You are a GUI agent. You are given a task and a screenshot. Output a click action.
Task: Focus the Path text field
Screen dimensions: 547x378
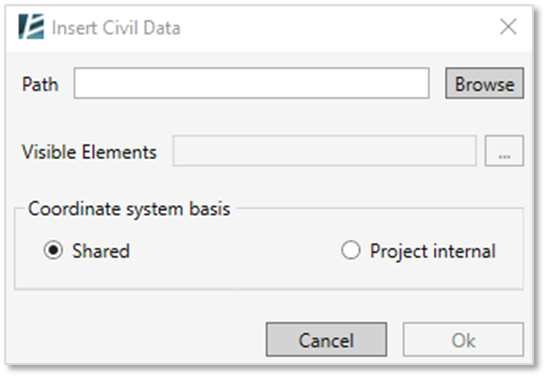click(252, 83)
